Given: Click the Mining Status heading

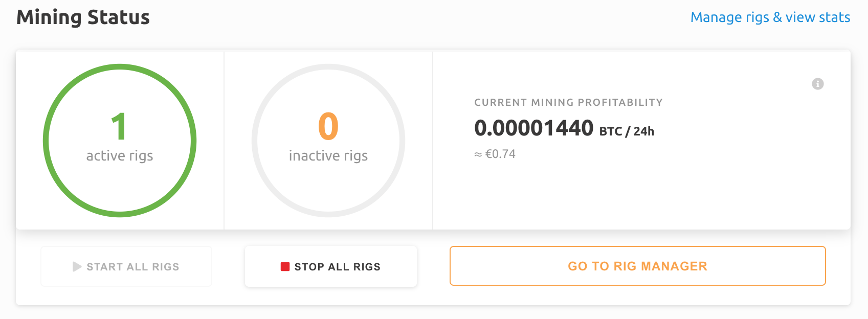Looking at the screenshot, I should (83, 17).
